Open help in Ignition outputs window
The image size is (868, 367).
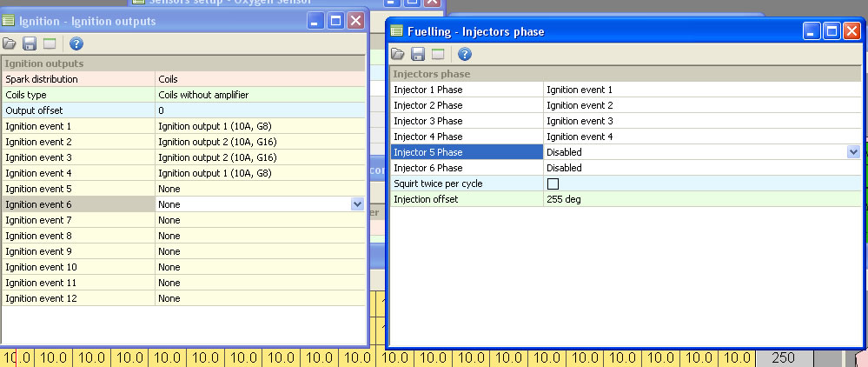76,43
